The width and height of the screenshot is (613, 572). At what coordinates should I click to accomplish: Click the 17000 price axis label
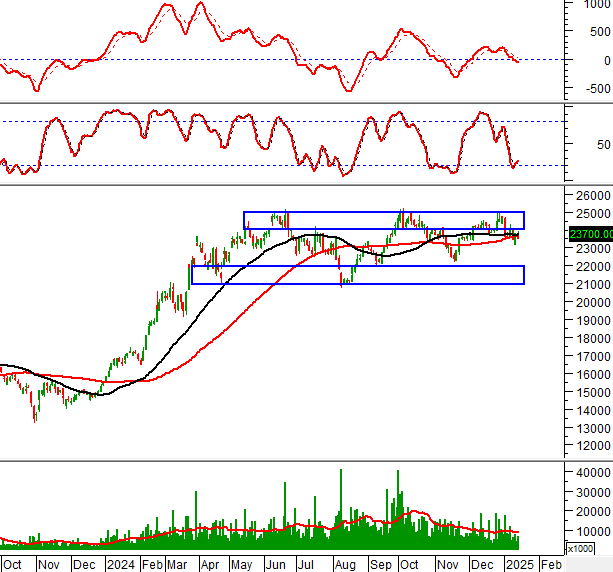pos(593,357)
